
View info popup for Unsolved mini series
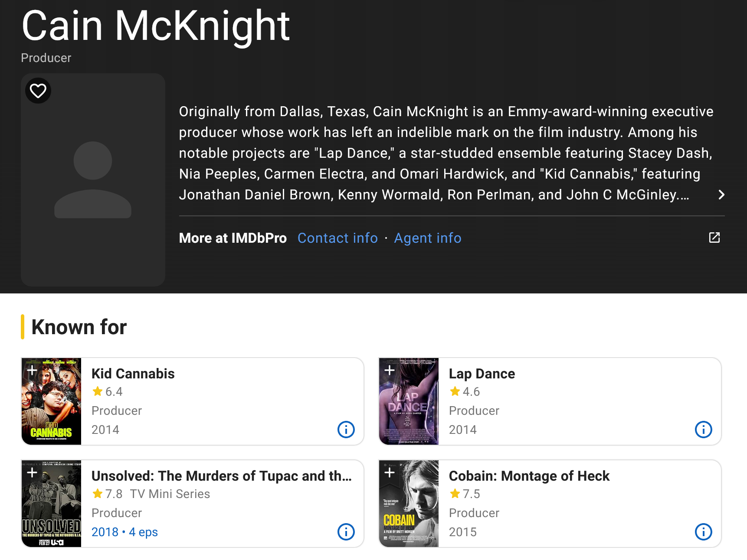pyautogui.click(x=346, y=532)
